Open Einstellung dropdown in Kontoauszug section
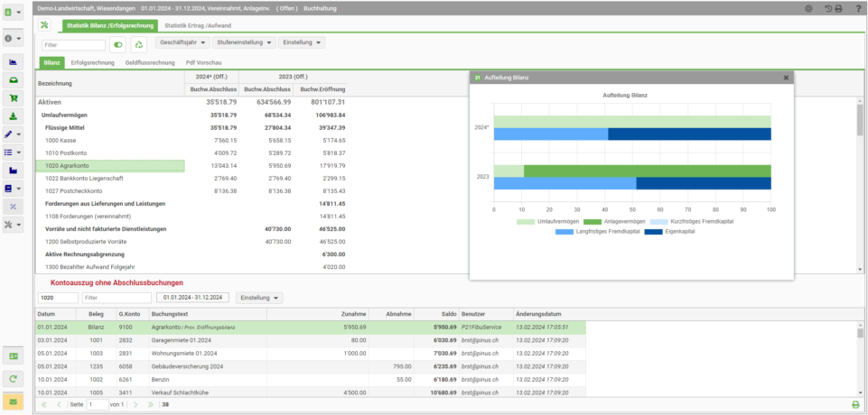 (x=259, y=298)
